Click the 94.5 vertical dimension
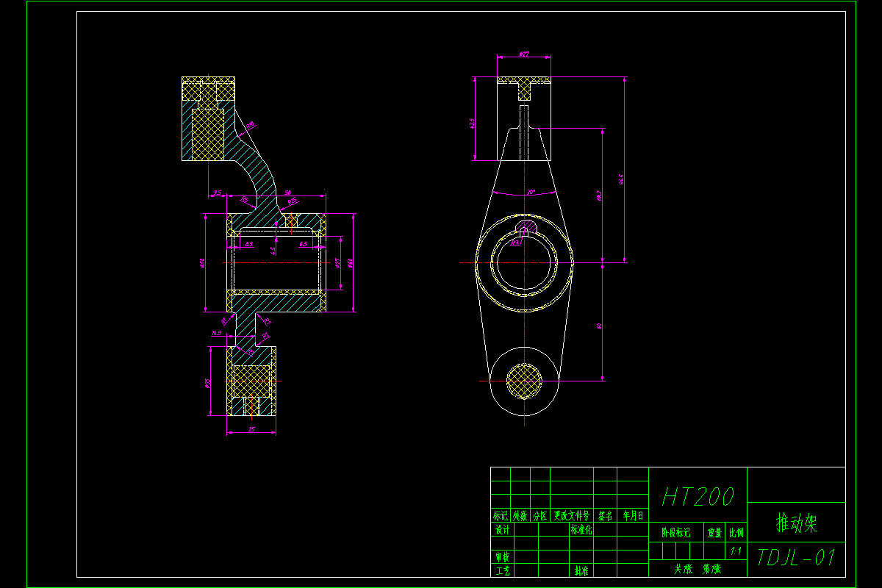Screen dimensions: 882x588 point(622,179)
